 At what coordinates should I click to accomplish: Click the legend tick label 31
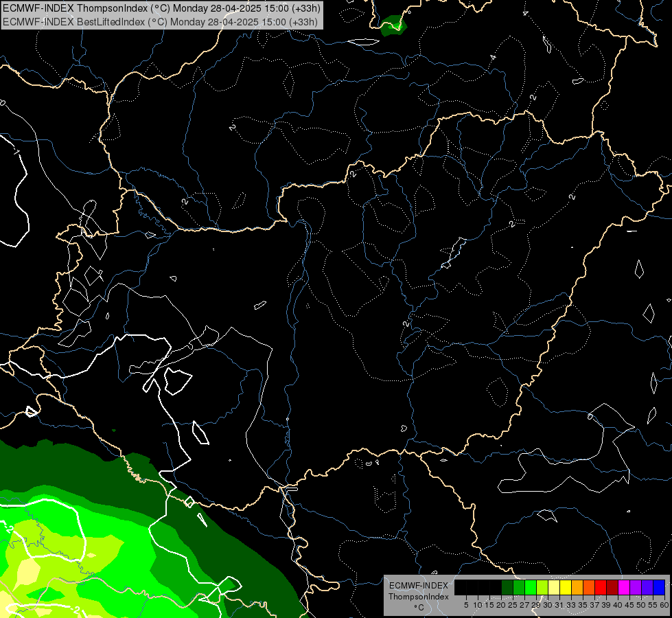pos(559,605)
